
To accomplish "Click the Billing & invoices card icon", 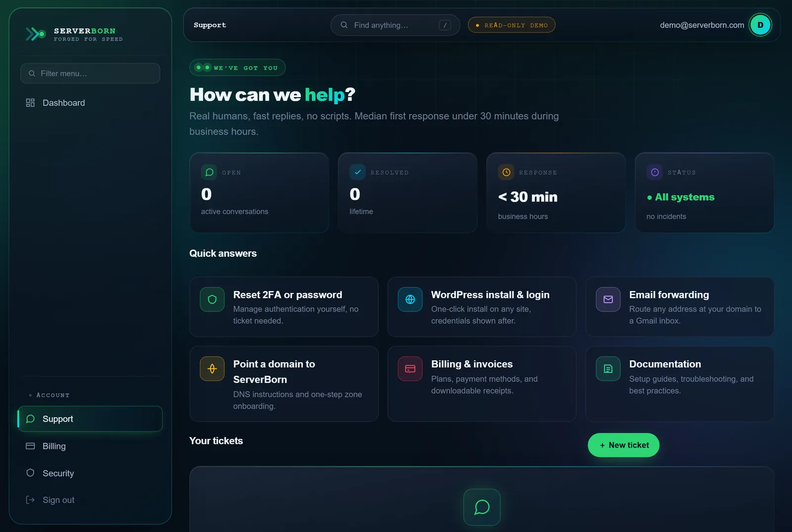I will pos(410,369).
